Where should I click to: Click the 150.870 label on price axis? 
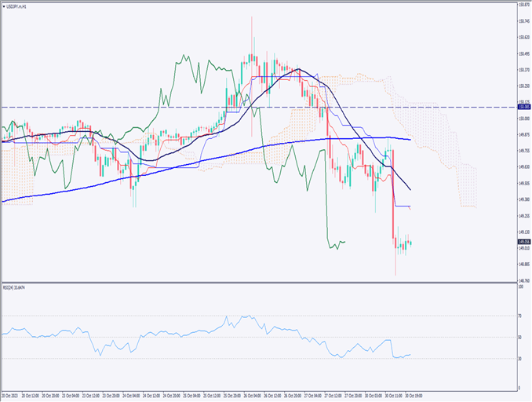coord(523,5)
